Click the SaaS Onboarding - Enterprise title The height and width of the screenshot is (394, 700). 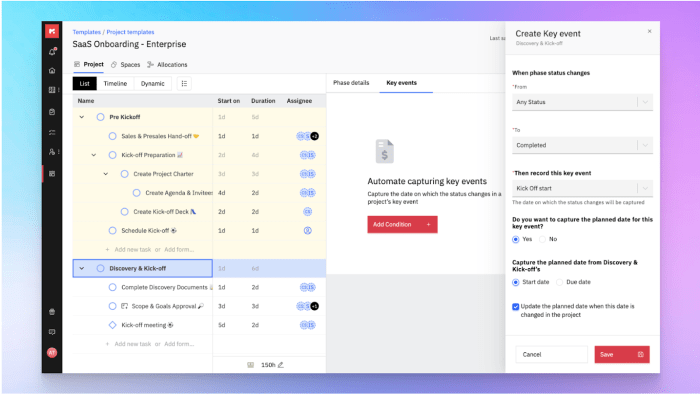129,44
